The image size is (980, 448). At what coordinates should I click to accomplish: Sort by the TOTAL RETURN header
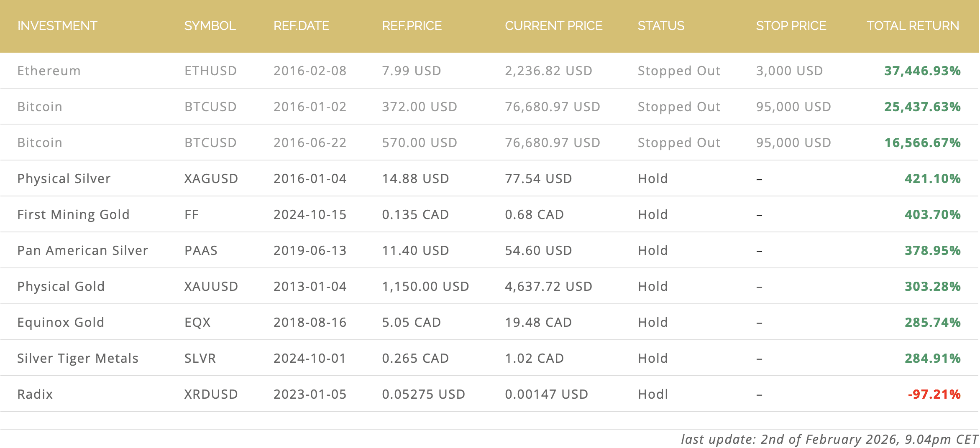click(x=913, y=26)
